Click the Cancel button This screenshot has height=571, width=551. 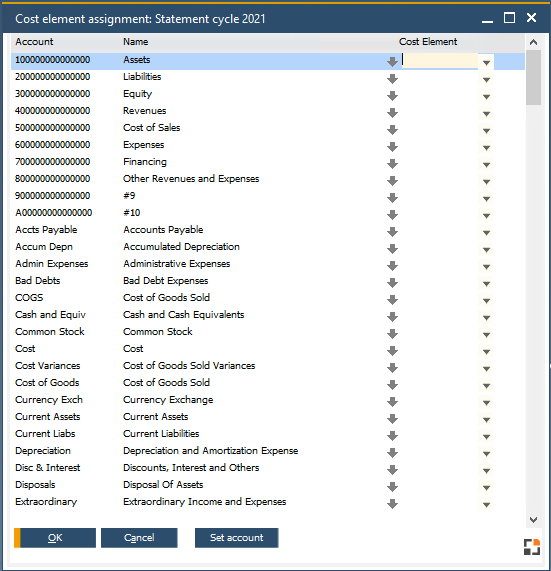(x=139, y=538)
